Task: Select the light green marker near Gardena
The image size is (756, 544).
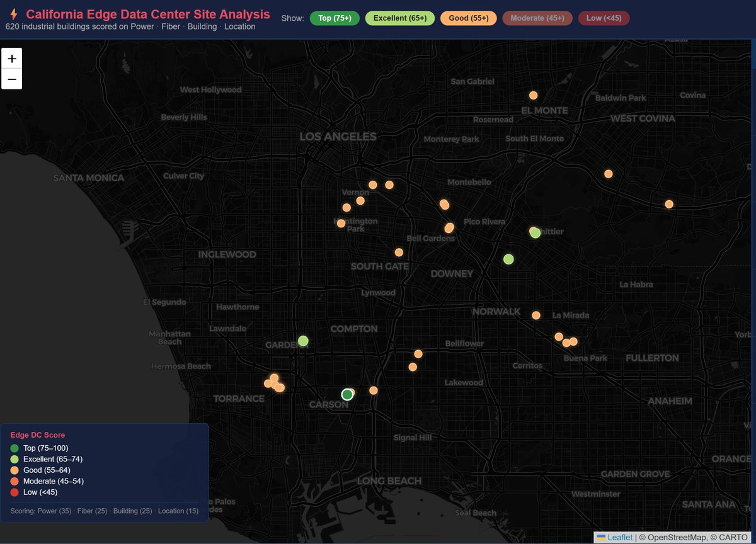Action: click(x=303, y=341)
